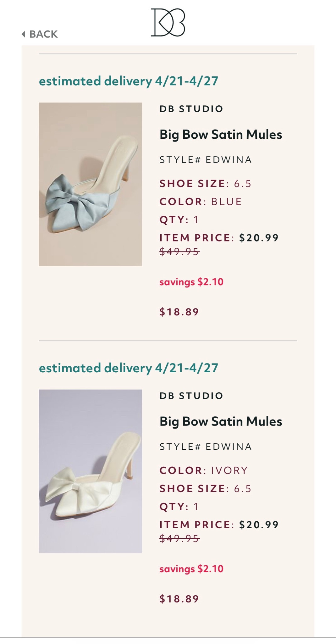Click the back arrow icon next to BACK
336x644 pixels.
coord(23,34)
